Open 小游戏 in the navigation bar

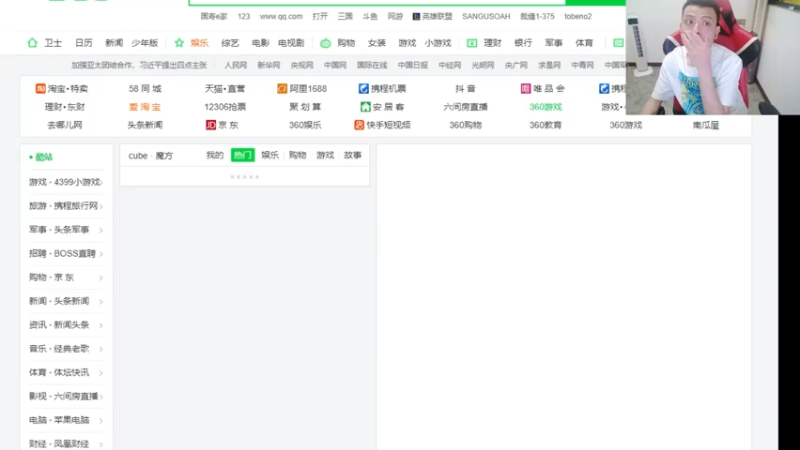tap(438, 43)
